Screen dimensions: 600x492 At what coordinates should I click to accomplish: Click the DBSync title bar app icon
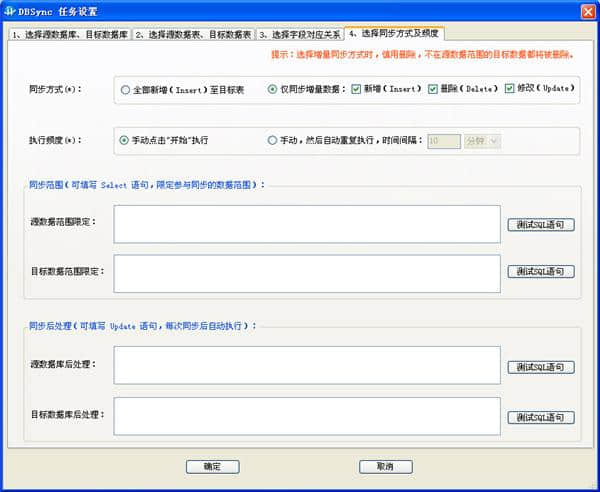coord(10,11)
